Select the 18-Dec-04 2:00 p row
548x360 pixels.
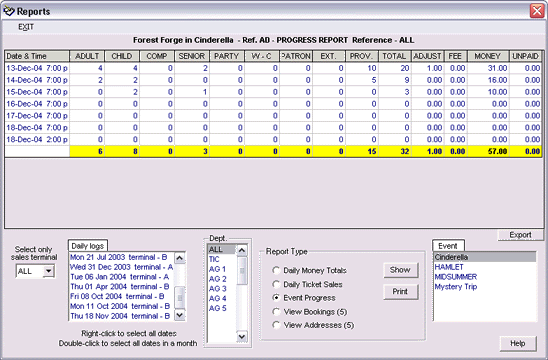pos(273,139)
